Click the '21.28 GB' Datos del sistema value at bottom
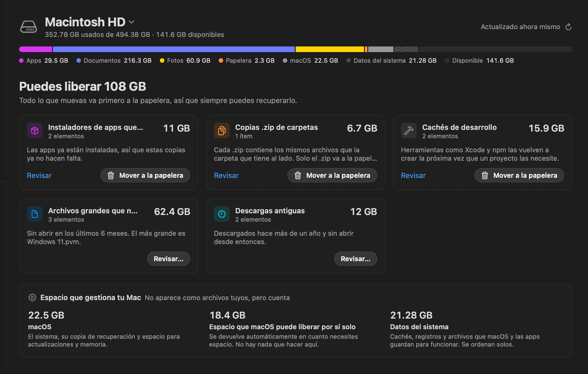The height and width of the screenshot is (374, 588). (x=411, y=315)
